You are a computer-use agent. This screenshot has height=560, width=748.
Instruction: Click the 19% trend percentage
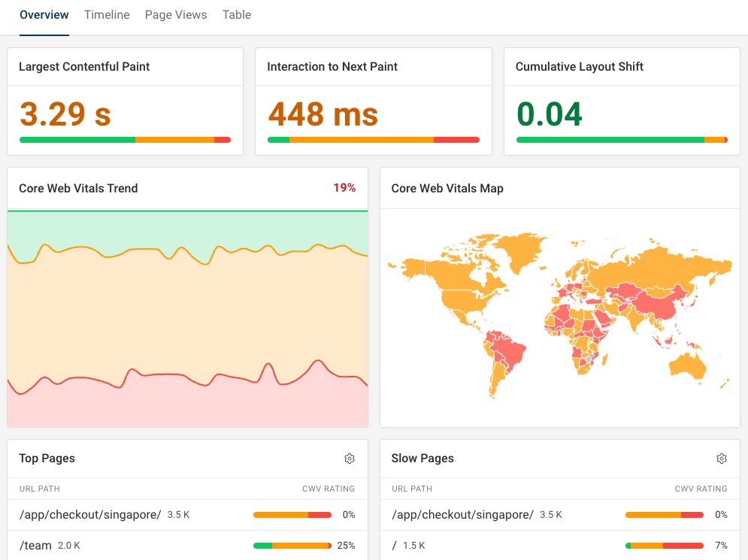pos(344,187)
